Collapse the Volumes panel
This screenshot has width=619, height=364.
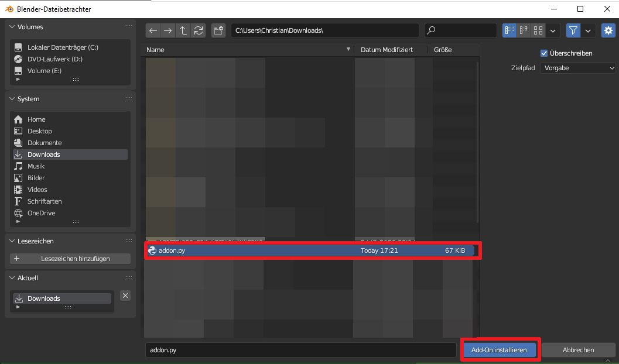[12, 27]
